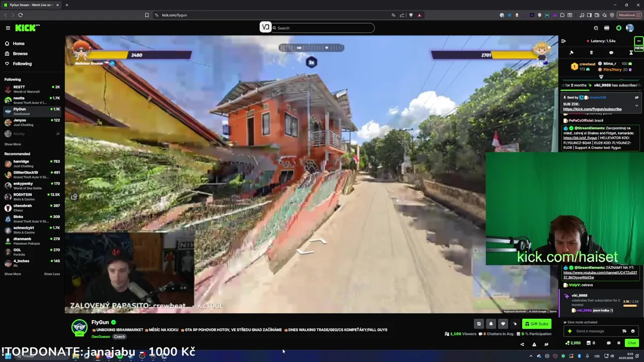This screenshot has height=362, width=644.
Task: Toggle browser sidebar panel icon
Action: pos(589,15)
